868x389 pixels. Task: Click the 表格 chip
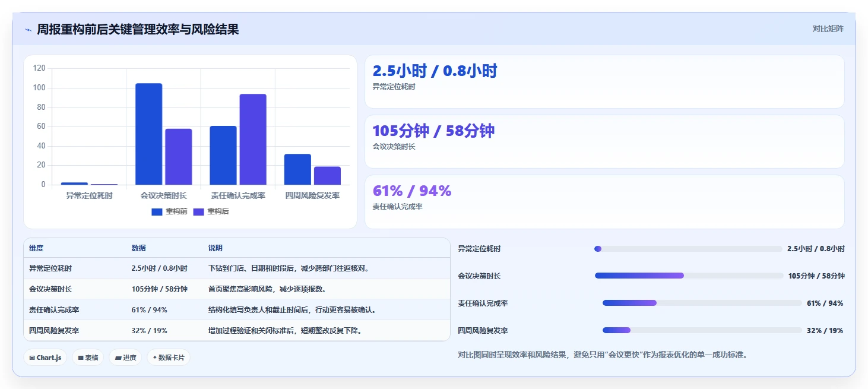[88, 358]
